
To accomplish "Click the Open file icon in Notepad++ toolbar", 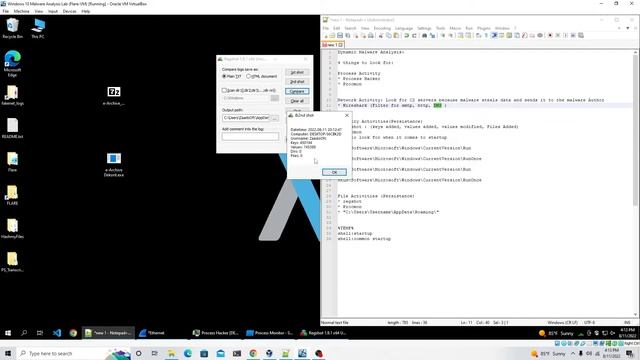I will [x=332, y=36].
